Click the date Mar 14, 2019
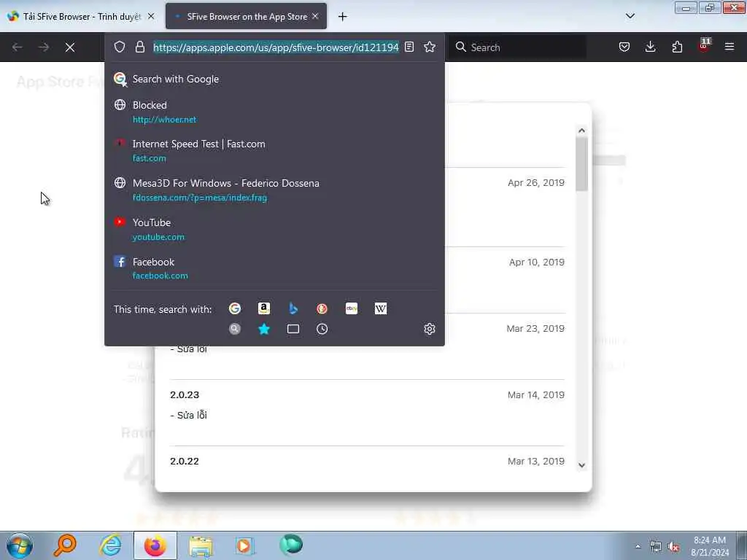Viewport: 747px width, 560px height. click(536, 394)
